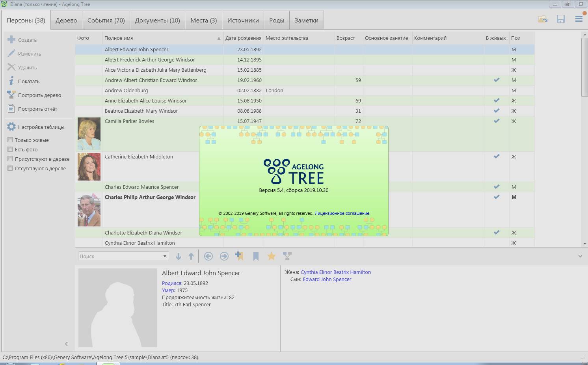Switch to the Роды tab
This screenshot has width=588, height=365.
pyautogui.click(x=277, y=20)
